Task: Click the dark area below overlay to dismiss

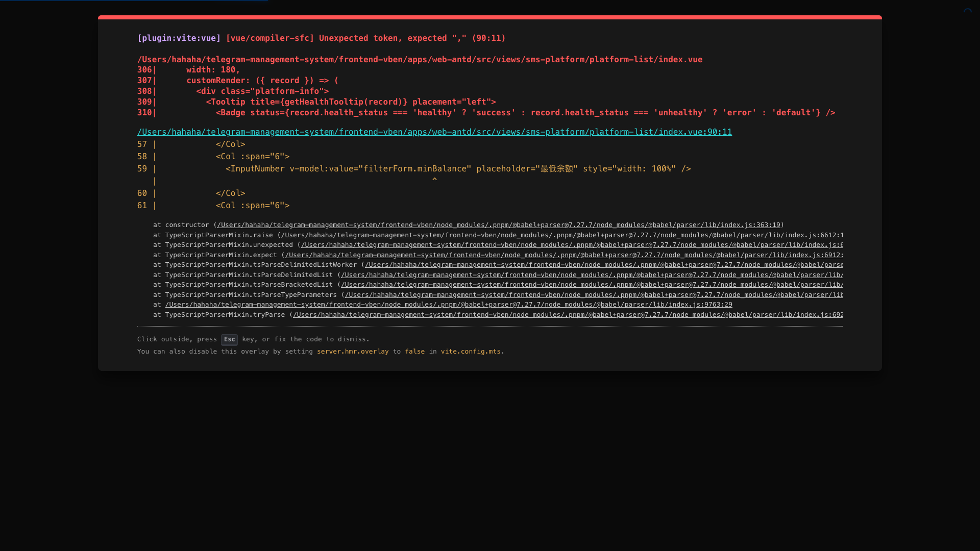Action: click(490, 459)
